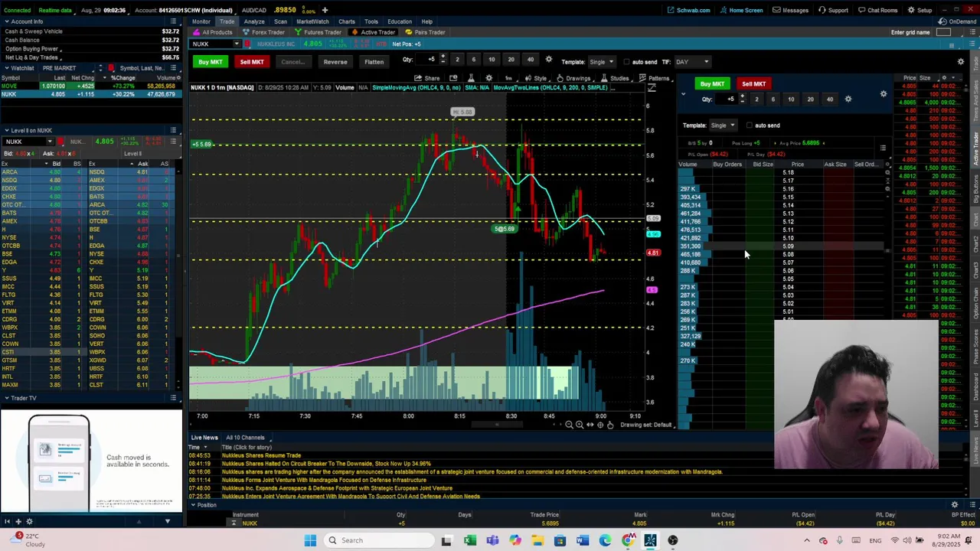Click zoom in magnifier below chart
Screen dimensions: 980x551
pyautogui.click(x=580, y=425)
